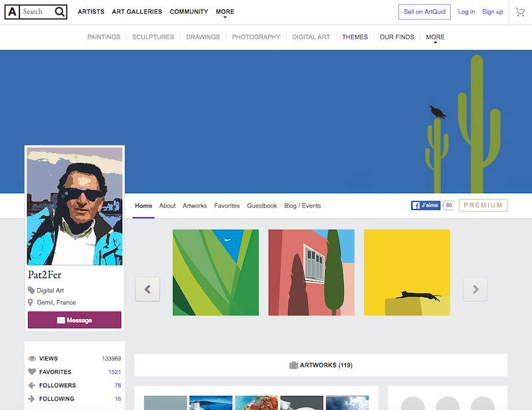This screenshot has height=410, width=532.
Task: Open the Guestbook tab
Action: [x=262, y=206]
